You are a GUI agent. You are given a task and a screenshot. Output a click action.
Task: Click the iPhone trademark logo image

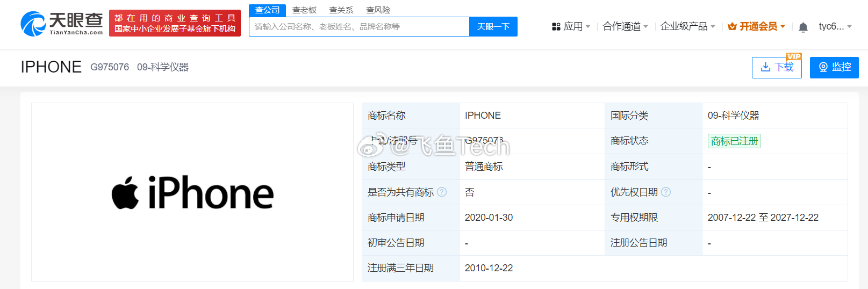coord(192,192)
